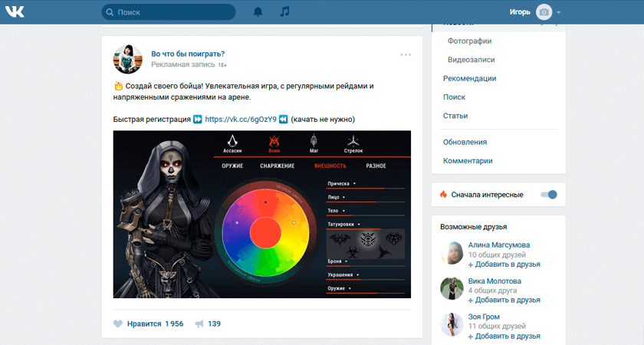
Task: Expand the Тело dropdown in the ad
Action: click(336, 211)
